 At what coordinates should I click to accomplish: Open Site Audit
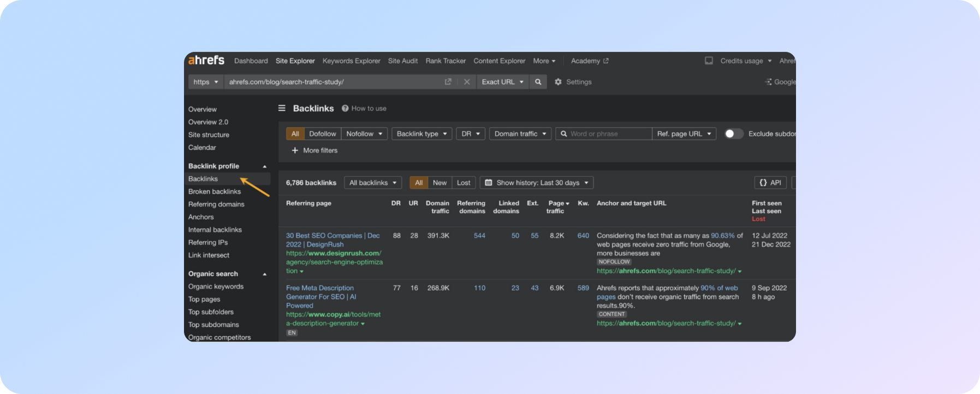[403, 61]
